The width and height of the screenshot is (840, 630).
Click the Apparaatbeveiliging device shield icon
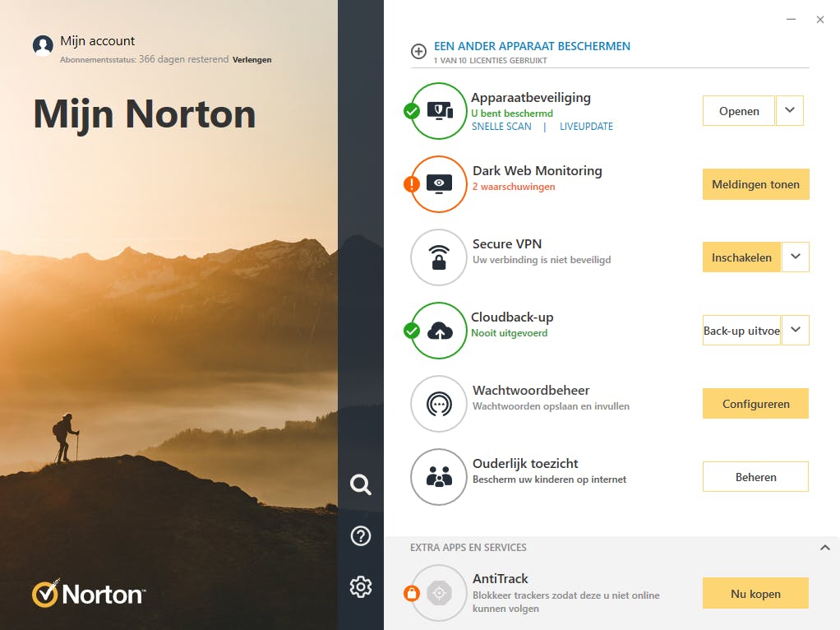tap(439, 111)
